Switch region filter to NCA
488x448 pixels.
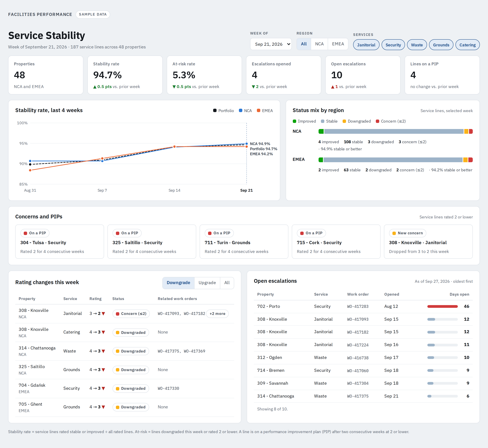pos(319,44)
